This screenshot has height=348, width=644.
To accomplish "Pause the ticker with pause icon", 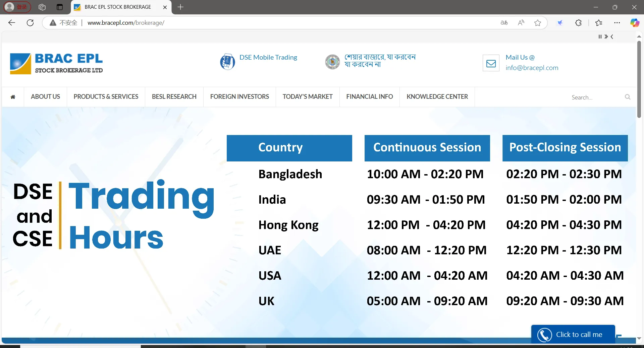I will point(600,37).
